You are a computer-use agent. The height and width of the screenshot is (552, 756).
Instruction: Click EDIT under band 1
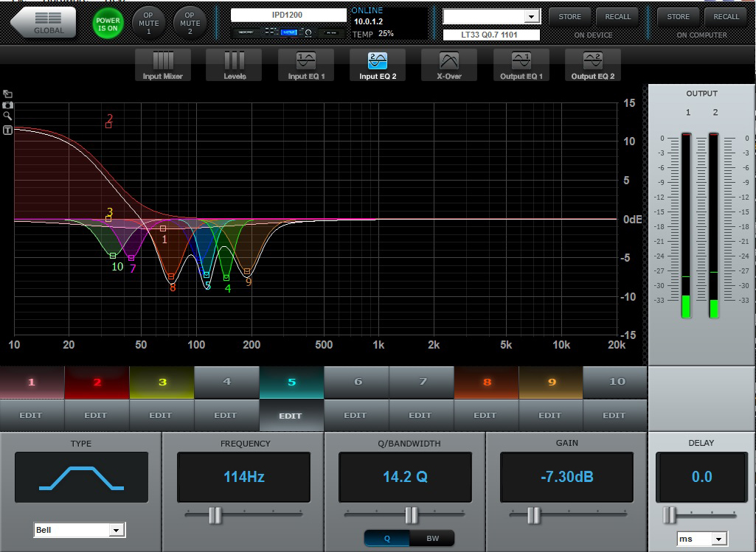coord(32,415)
